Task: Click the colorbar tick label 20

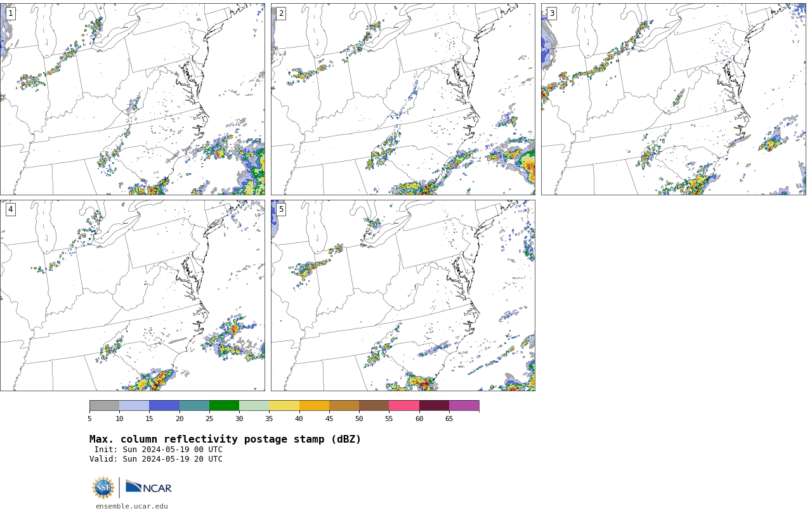Action: click(x=180, y=419)
